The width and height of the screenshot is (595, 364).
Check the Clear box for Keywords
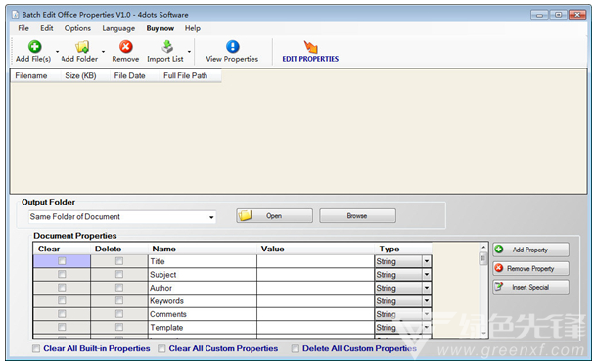(x=62, y=301)
